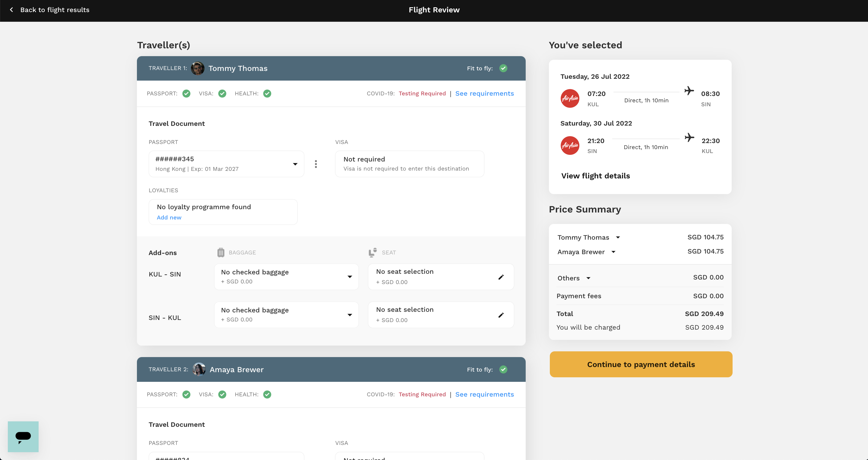The height and width of the screenshot is (460, 868).
Task: Click Amaya Brewer profile avatar
Action: tap(199, 370)
